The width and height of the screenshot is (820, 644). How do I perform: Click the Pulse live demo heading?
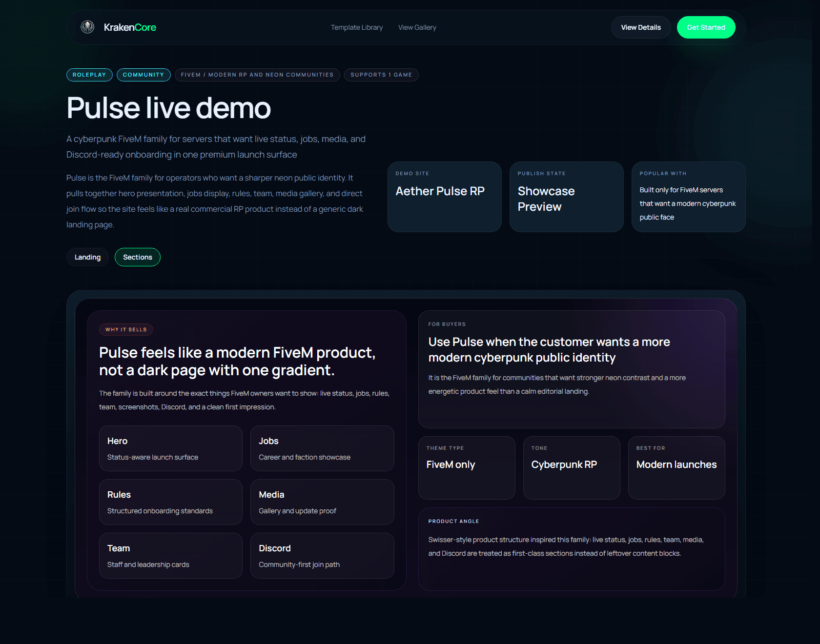pos(168,108)
